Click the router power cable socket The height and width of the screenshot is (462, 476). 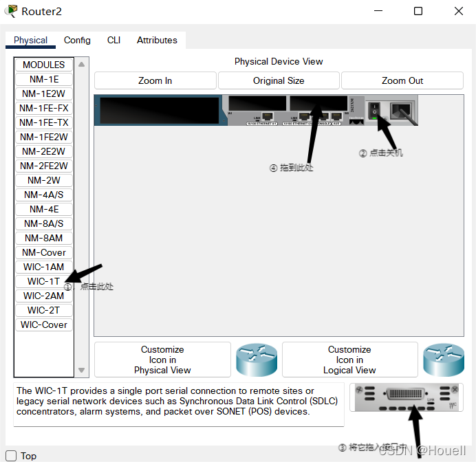point(401,111)
